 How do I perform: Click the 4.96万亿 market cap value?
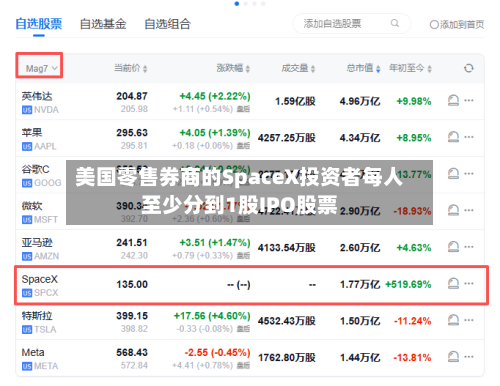360,101
